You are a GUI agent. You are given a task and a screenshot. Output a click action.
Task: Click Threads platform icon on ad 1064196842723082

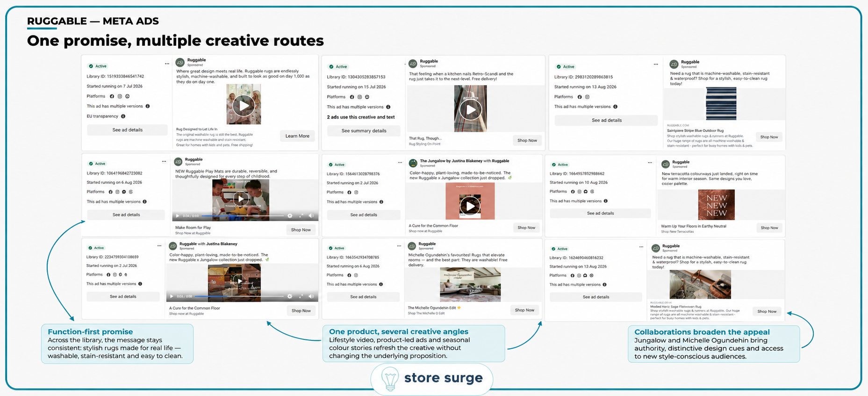(x=130, y=192)
